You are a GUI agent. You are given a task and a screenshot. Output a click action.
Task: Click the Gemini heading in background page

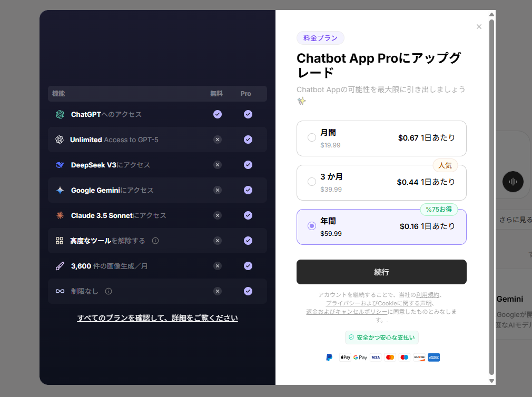coord(510,299)
